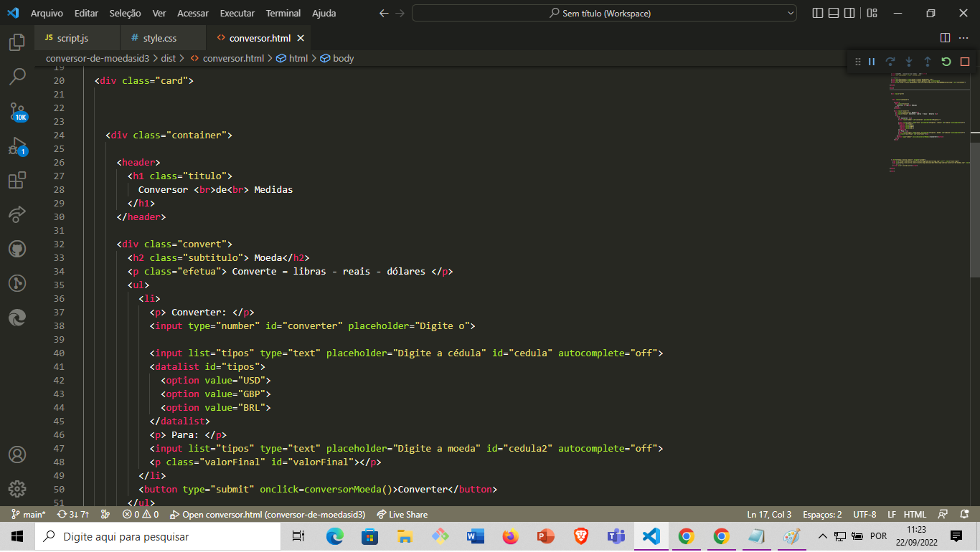Open the Editar menu
Viewport: 980px width, 552px height.
click(86, 13)
